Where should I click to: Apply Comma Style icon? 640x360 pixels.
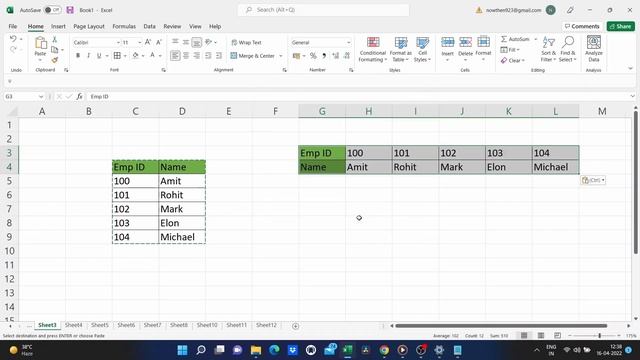click(324, 56)
